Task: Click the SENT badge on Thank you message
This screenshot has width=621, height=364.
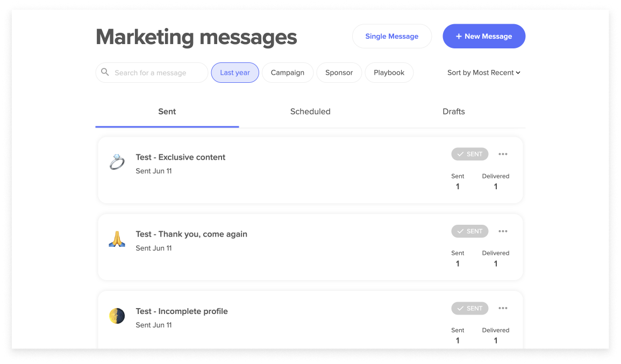Action: (470, 231)
